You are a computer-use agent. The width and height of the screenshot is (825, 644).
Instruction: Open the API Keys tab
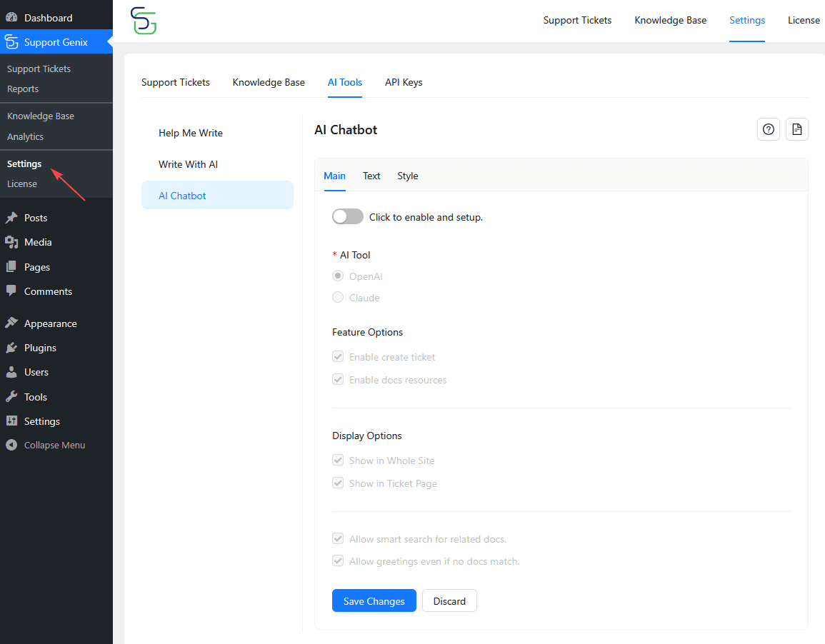tap(404, 82)
